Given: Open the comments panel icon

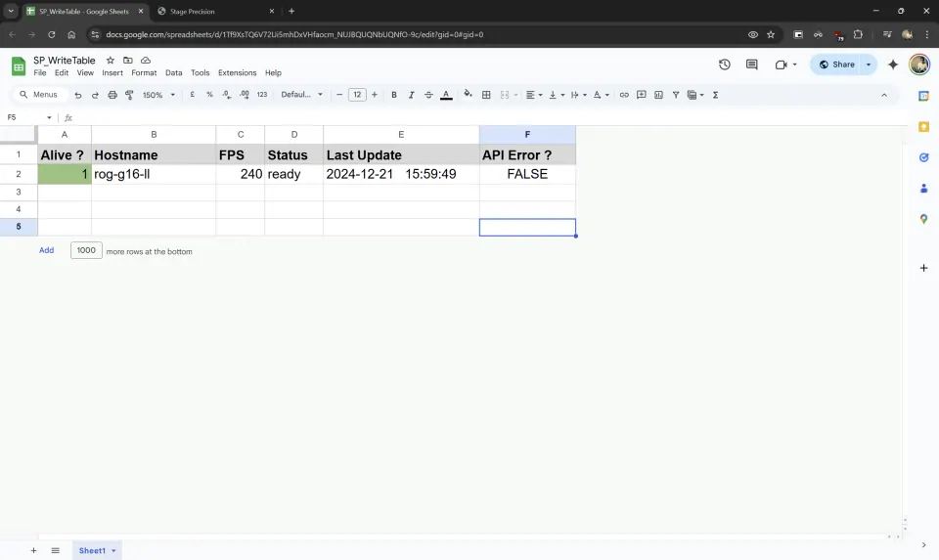Looking at the screenshot, I should (751, 65).
